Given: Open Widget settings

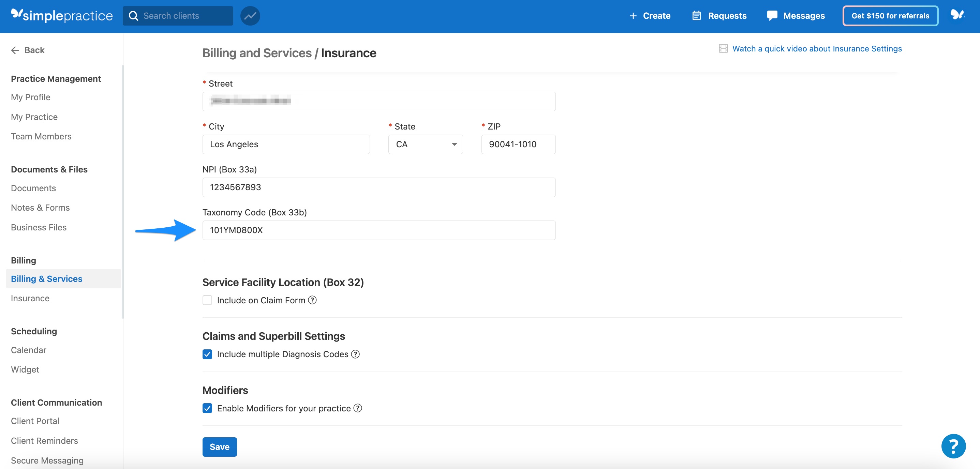Looking at the screenshot, I should click(25, 369).
